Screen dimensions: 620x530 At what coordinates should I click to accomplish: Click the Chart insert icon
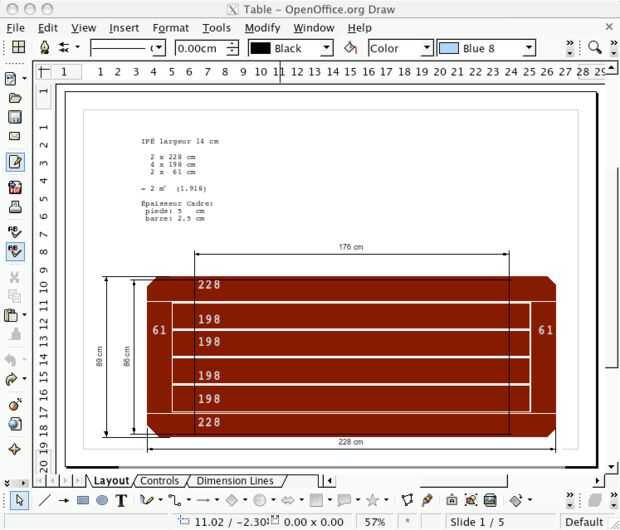(x=15, y=405)
